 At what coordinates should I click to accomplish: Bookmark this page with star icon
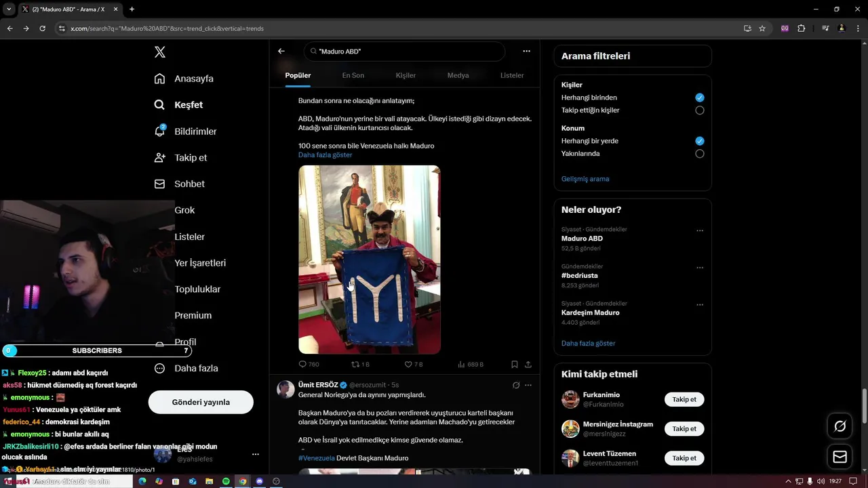[762, 28]
